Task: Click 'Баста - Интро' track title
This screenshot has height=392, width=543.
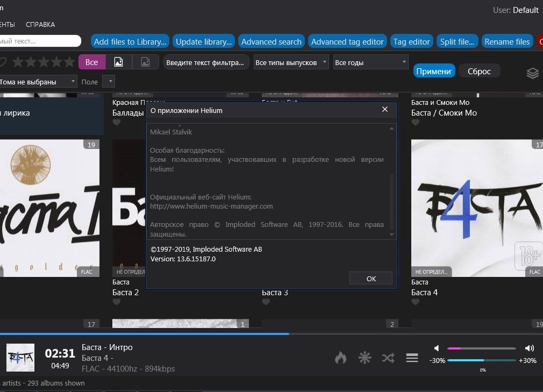Action: pos(107,347)
